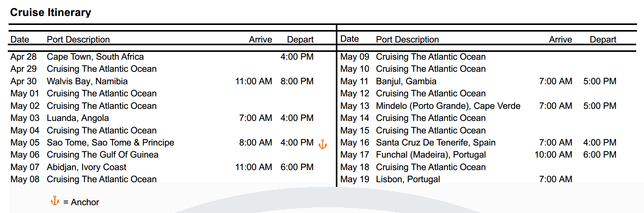Click the anchor icon in the legend

55,201
